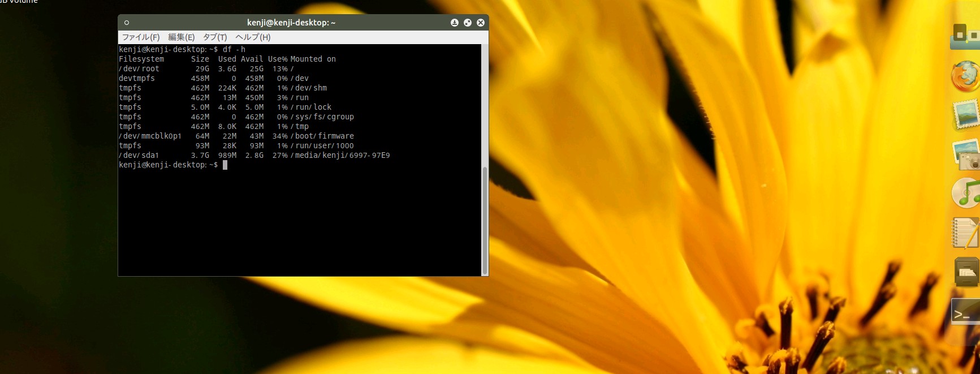Maximize the terminal window
Screen dimensions: 980x374
[468, 23]
